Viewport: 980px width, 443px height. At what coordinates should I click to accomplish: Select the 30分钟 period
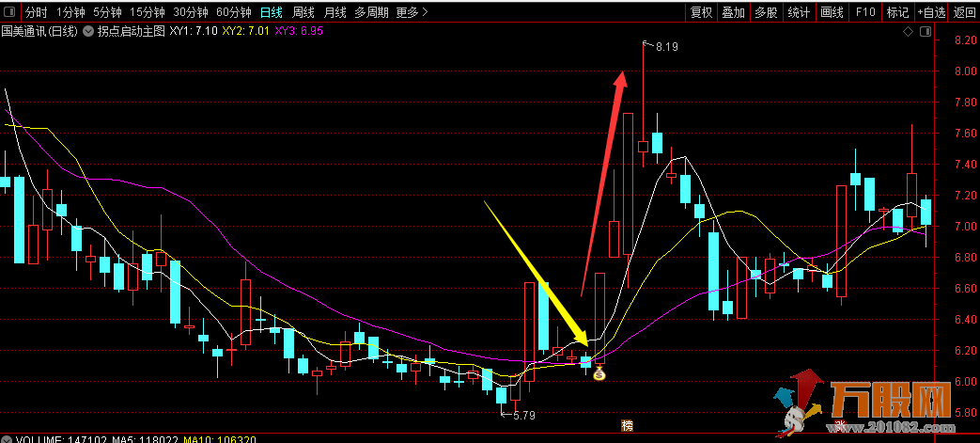click(x=190, y=12)
